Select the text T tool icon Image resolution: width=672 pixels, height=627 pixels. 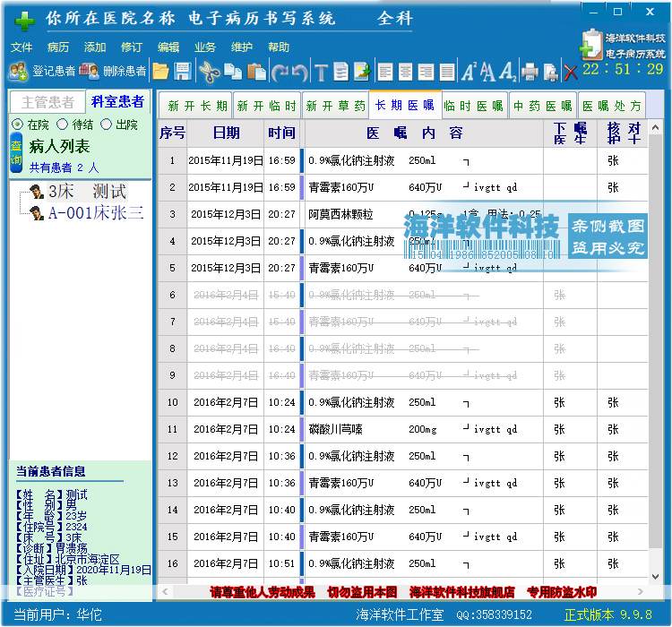click(321, 73)
